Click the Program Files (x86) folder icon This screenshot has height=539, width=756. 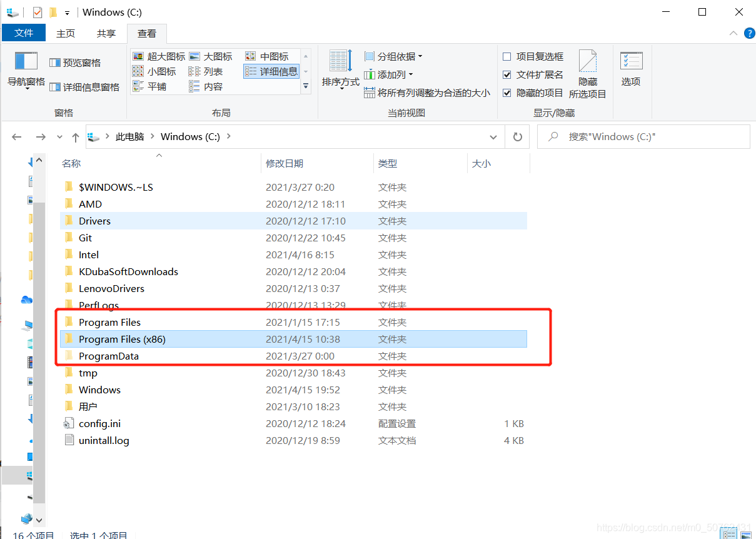(69, 339)
